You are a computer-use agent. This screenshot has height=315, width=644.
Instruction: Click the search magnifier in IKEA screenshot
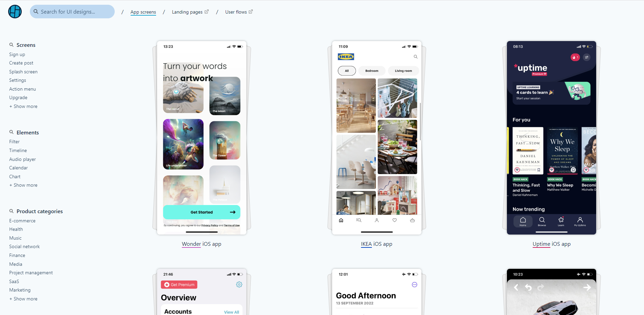(x=415, y=57)
